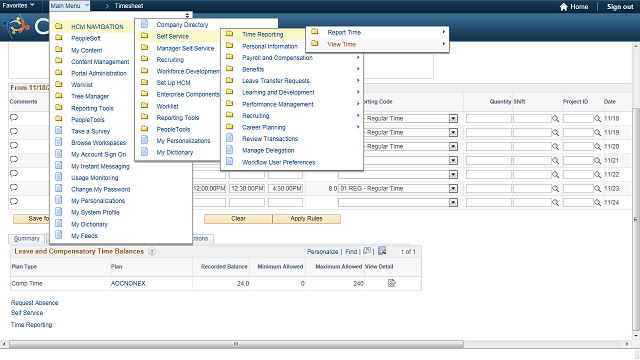640x360 pixels.
Task: Open comment bubble for 11/24 row
Action: click(x=14, y=201)
